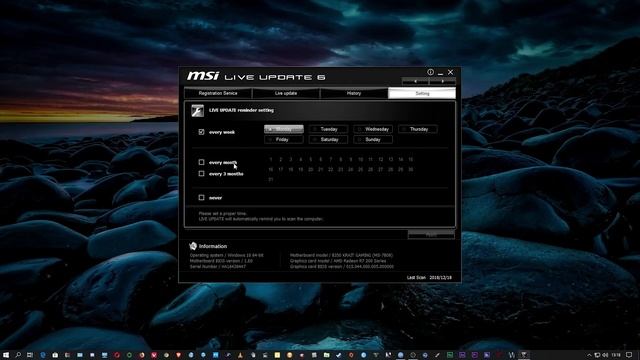
Task: Open the Windows Start menu
Action: click(x=6, y=355)
